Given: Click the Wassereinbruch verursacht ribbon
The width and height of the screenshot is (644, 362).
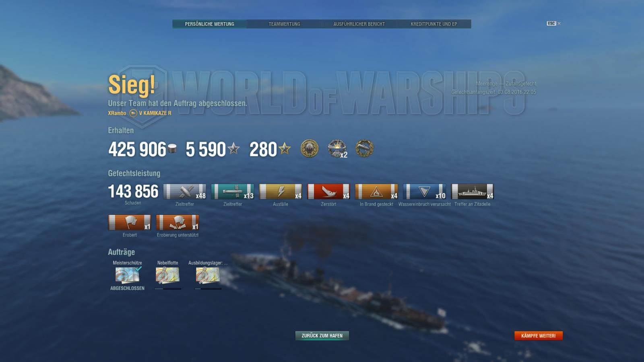Looking at the screenshot, I should coord(424,191).
